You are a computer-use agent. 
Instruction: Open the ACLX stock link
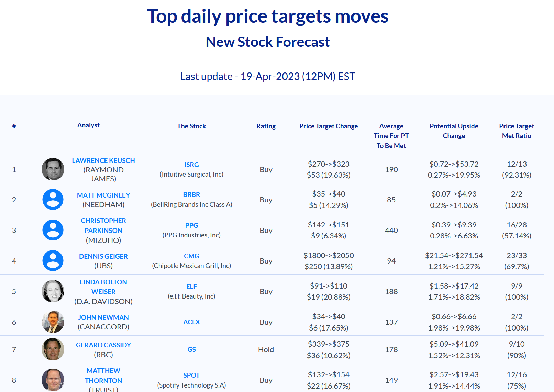[191, 322]
